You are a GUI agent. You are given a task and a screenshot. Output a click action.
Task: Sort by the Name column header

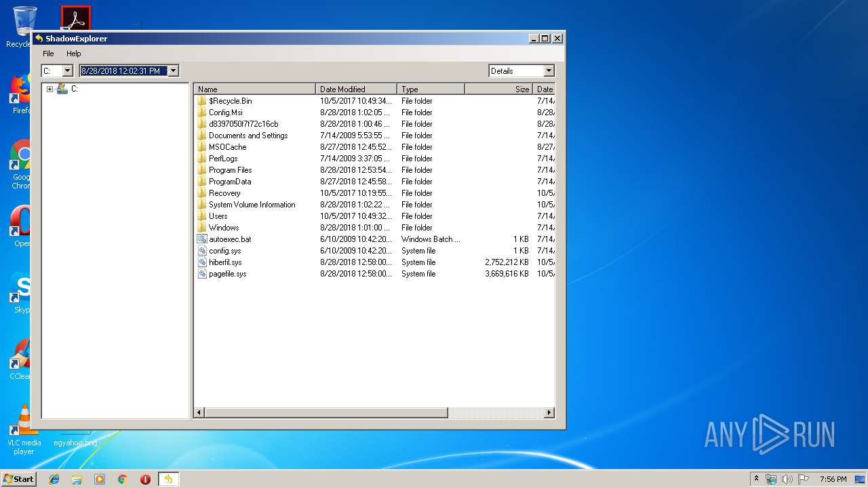point(255,89)
